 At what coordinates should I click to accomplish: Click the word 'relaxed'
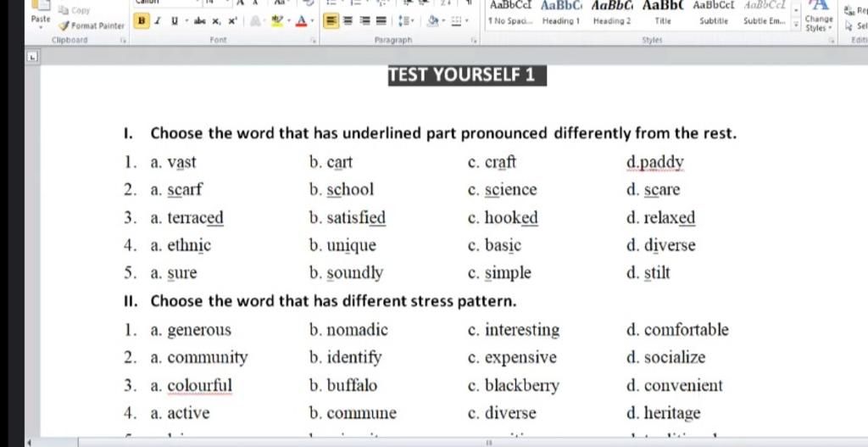(670, 218)
